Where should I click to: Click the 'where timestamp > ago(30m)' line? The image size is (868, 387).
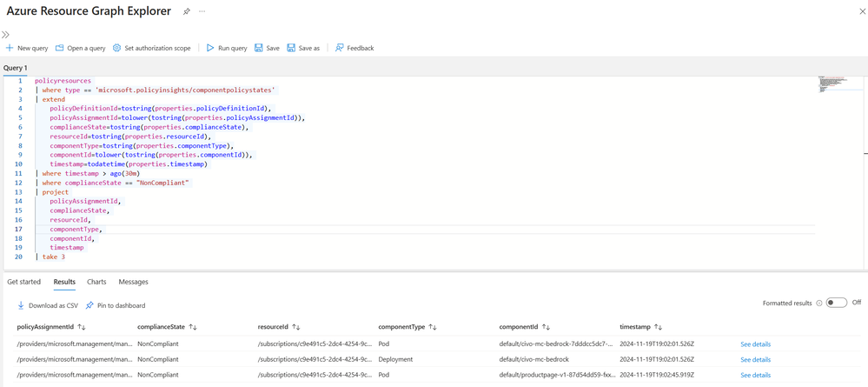tap(88, 174)
